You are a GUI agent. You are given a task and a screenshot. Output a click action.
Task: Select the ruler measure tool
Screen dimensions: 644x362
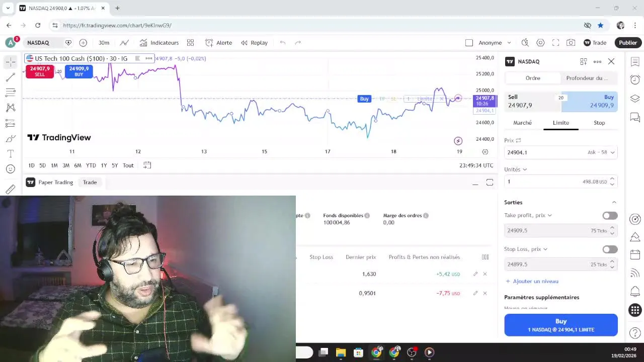click(x=11, y=189)
